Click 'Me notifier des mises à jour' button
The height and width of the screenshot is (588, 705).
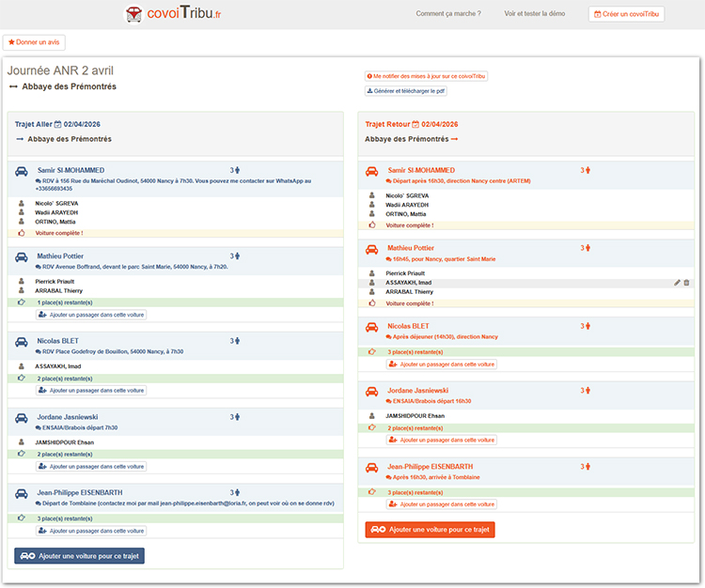tap(426, 75)
